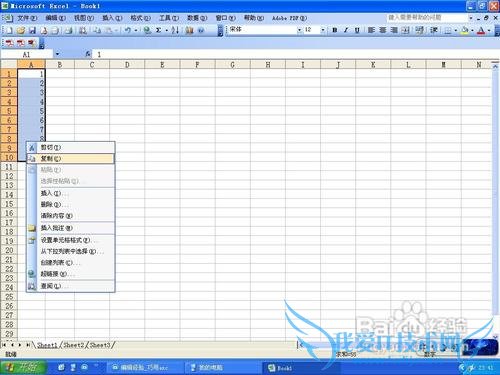Click the Insert hyperlink globe toolbar icon

147,30
